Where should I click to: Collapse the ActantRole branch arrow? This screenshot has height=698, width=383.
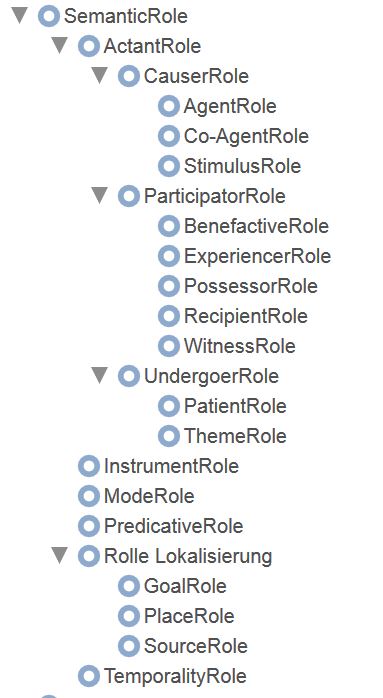tap(59, 45)
